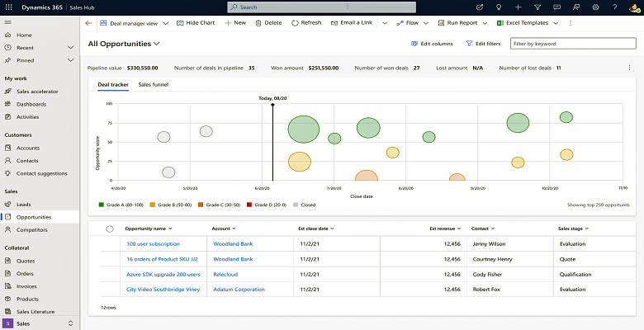This screenshot has height=330, width=644.
Task: Collapse the sidebar with hamburger icon
Action: click(x=7, y=22)
